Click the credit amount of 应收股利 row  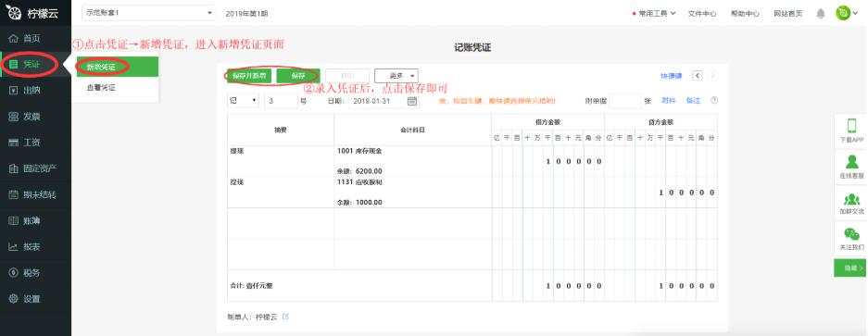661,193
